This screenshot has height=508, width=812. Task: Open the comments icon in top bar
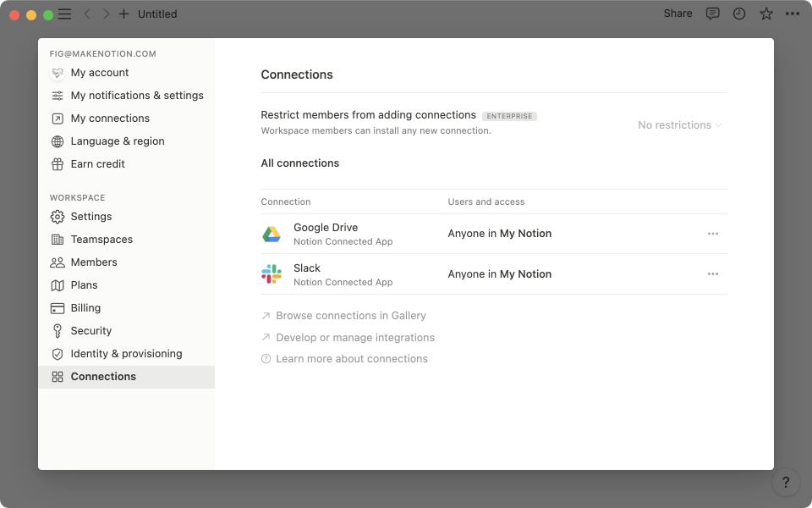[713, 14]
